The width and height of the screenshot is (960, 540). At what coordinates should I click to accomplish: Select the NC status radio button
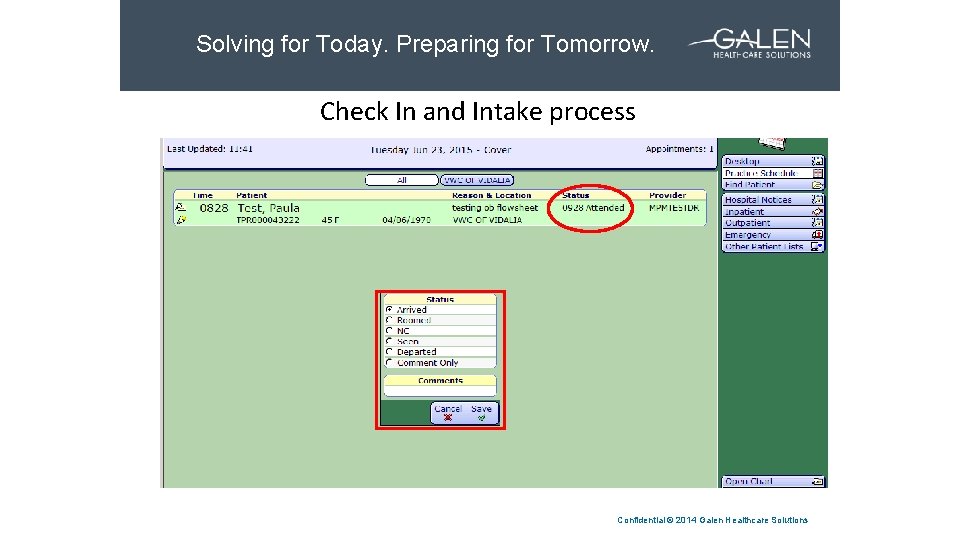coord(389,331)
